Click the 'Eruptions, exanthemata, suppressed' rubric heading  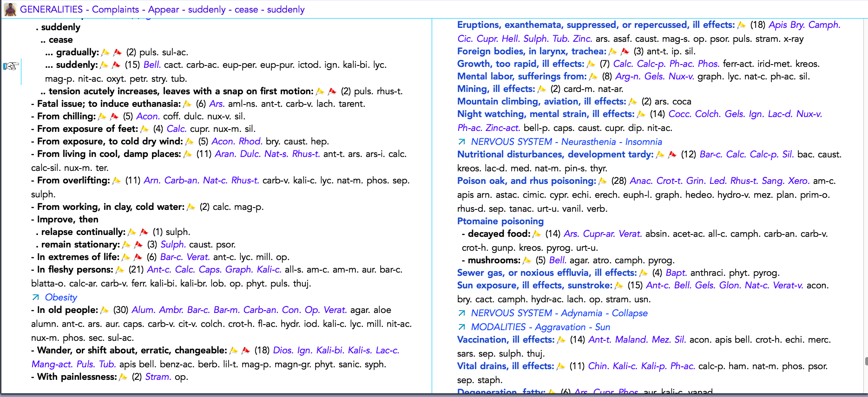point(596,25)
